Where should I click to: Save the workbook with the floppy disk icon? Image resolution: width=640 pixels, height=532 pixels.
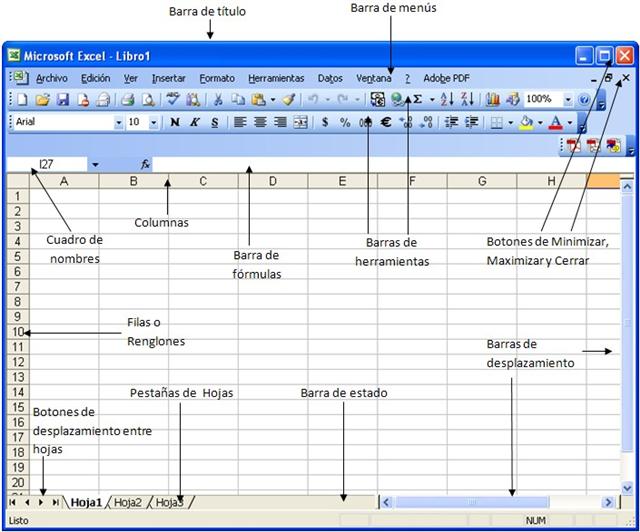(62, 99)
